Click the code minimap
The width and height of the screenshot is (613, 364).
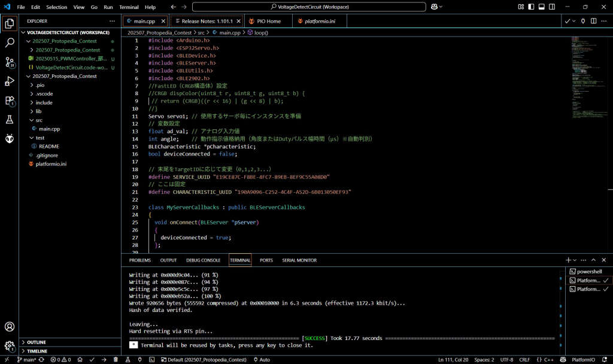588,76
